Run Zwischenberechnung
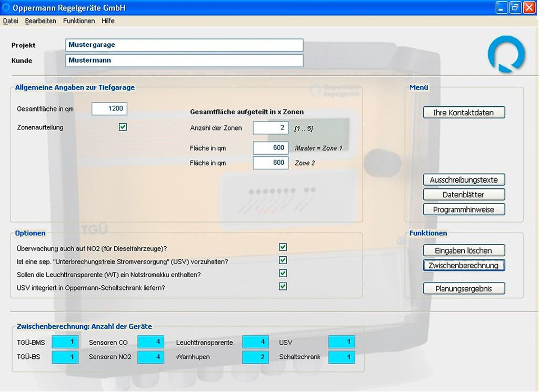Viewport: 539px width, 392px height. point(464,265)
